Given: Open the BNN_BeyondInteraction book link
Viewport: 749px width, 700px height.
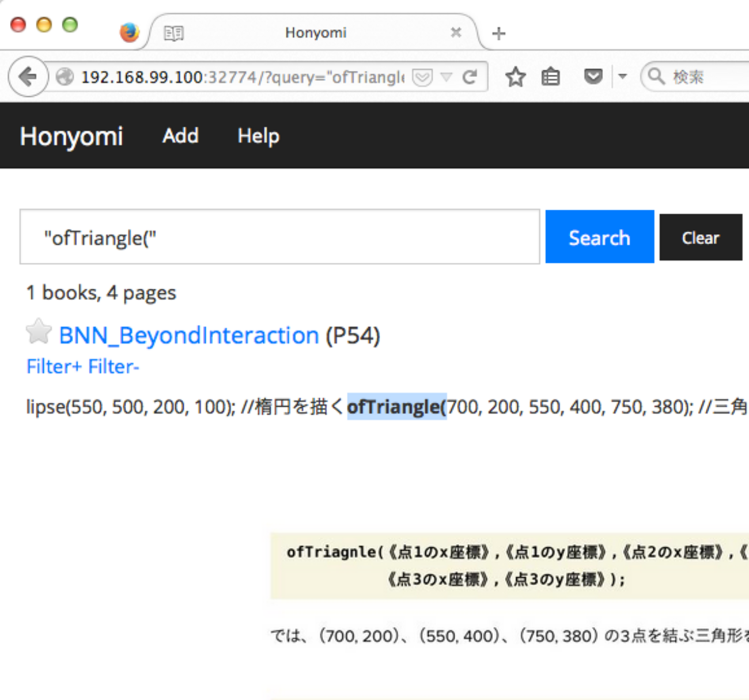Looking at the screenshot, I should [189, 335].
